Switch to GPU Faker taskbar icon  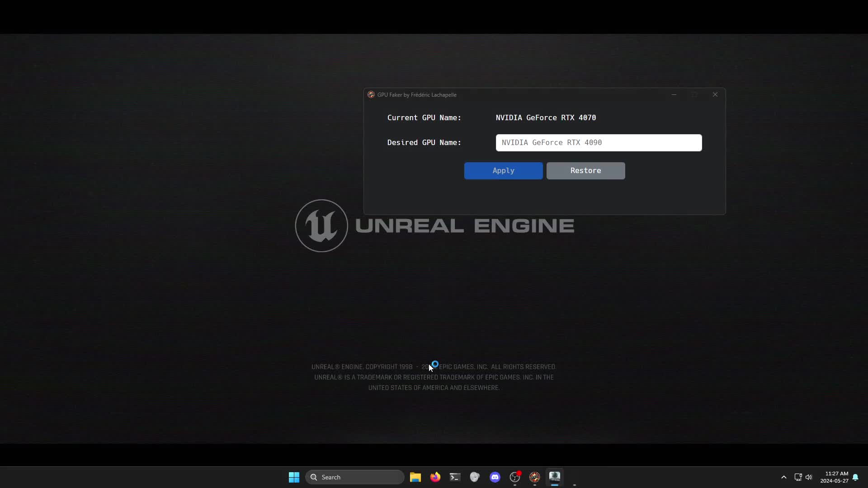tap(534, 477)
